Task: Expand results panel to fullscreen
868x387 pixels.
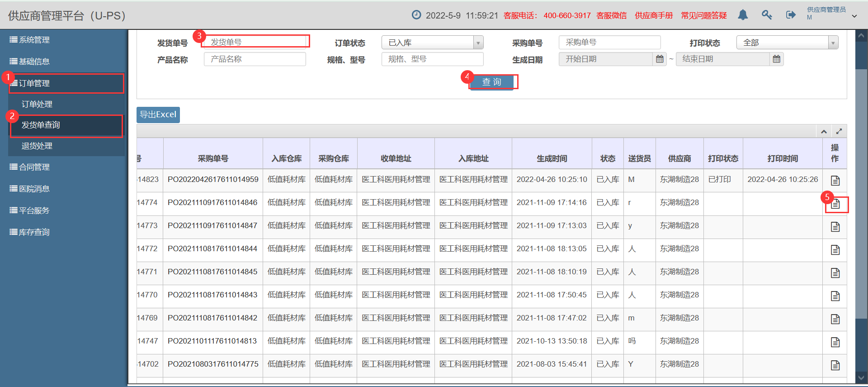Action: (x=839, y=131)
